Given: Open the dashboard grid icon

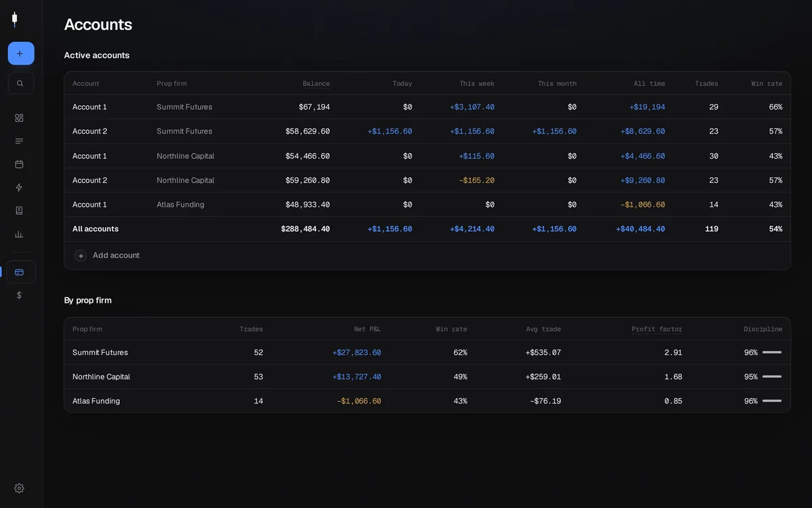Looking at the screenshot, I should coord(19,118).
